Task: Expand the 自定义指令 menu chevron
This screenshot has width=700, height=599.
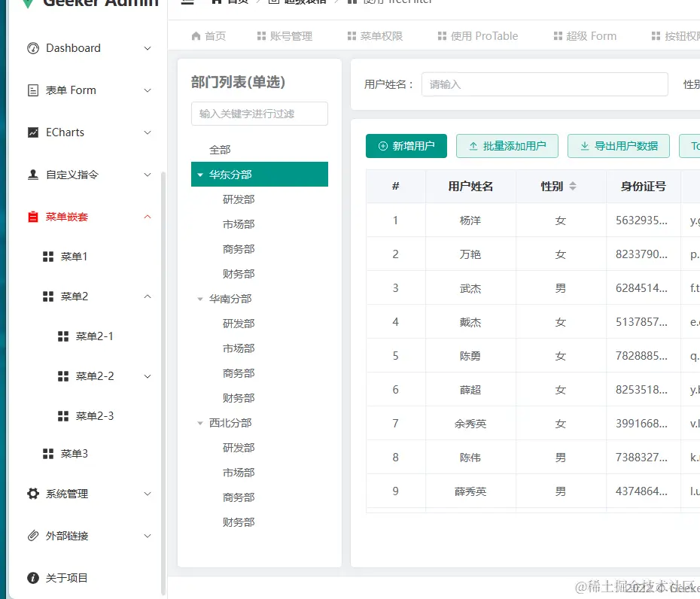Action: pyautogui.click(x=148, y=175)
